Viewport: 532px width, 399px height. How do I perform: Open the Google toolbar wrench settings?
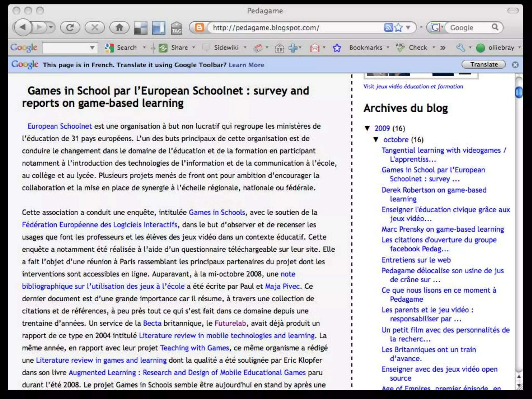[461, 48]
